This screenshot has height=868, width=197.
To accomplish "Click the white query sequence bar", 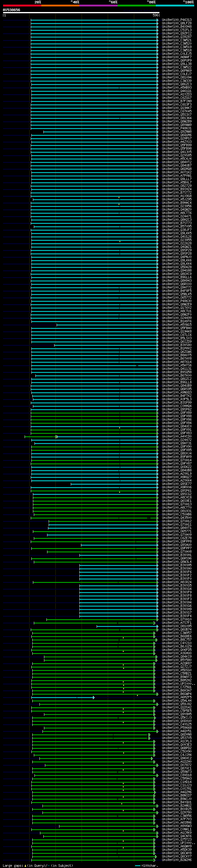I will pos(81,12).
